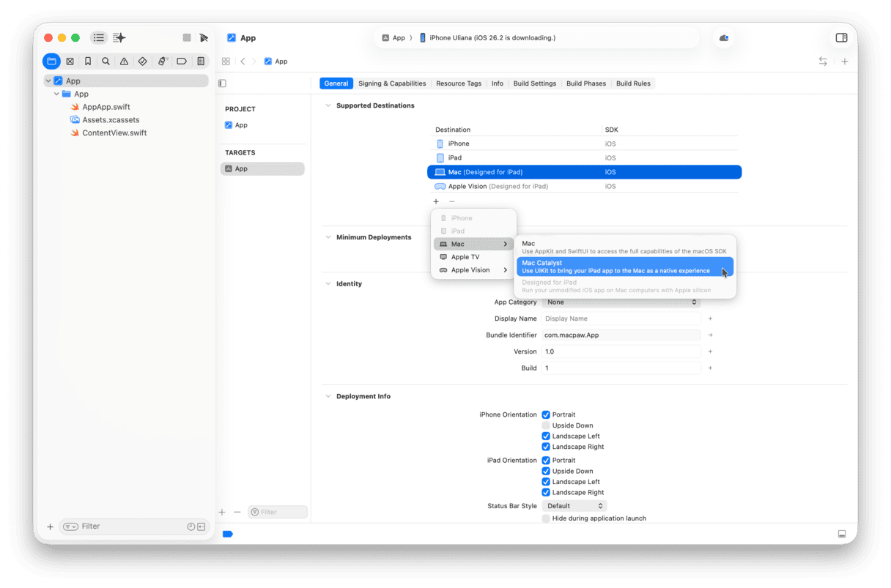Open the Bookmark navigator
Viewport: 891px width, 588px height.
pyautogui.click(x=88, y=62)
